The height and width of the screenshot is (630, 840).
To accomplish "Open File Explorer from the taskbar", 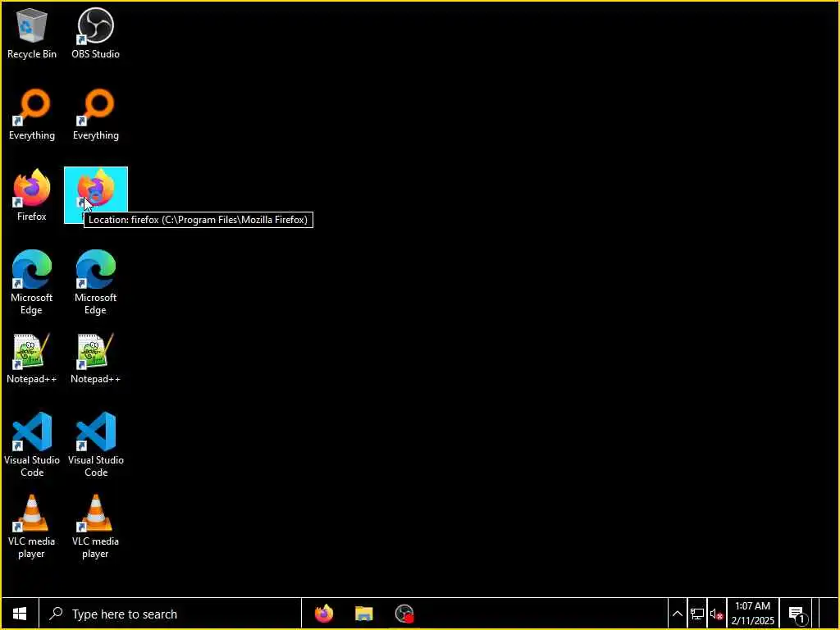I will [x=363, y=614].
